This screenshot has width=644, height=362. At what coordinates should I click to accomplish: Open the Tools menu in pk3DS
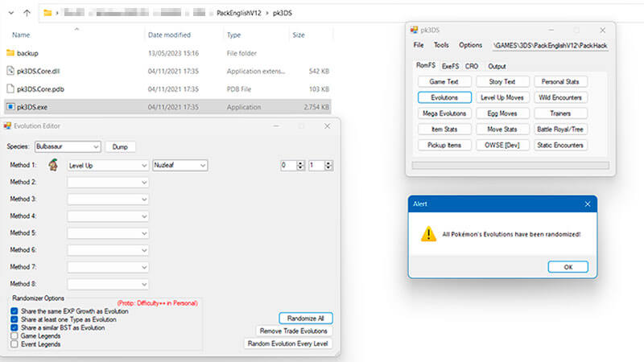pos(441,45)
